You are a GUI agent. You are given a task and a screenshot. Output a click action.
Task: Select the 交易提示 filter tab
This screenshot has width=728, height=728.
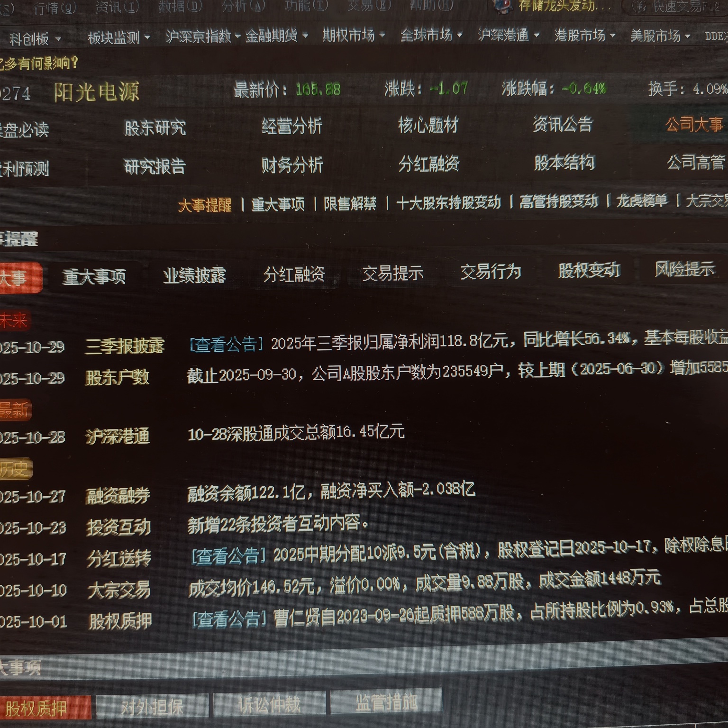pos(393,273)
